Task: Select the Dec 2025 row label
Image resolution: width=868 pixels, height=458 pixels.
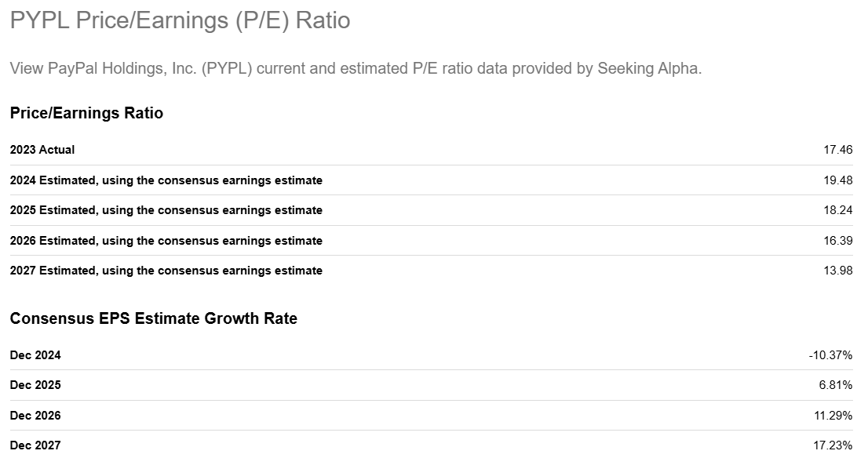Action: [x=35, y=385]
